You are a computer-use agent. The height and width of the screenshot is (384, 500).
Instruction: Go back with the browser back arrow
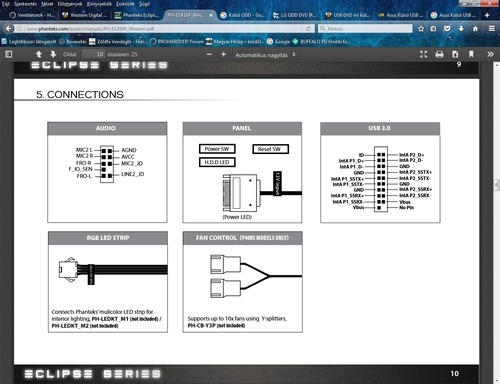point(9,29)
